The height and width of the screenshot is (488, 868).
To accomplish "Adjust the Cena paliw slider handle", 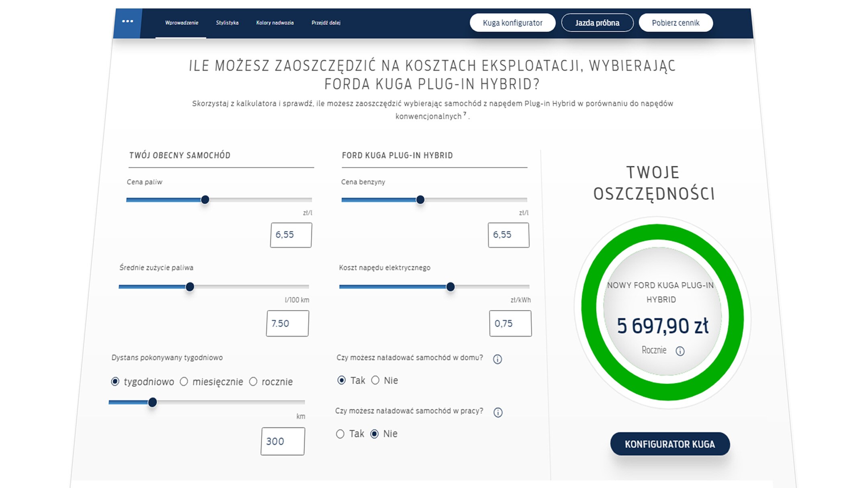I will point(205,200).
